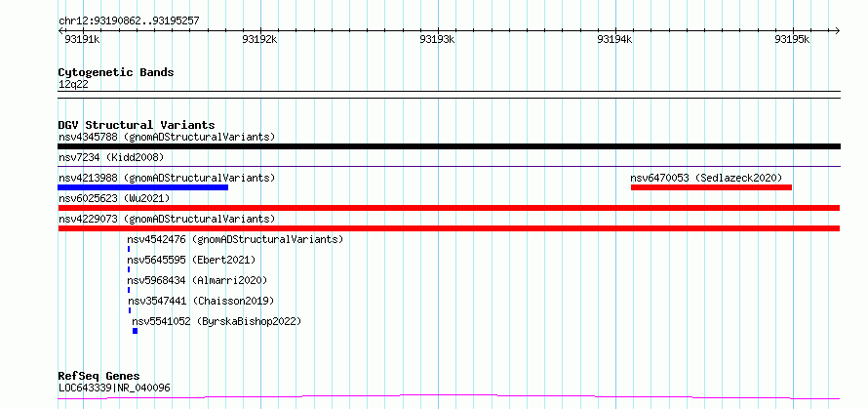Click the magenta LOC643339 gene line
This screenshot has height=409, width=868.
click(449, 397)
